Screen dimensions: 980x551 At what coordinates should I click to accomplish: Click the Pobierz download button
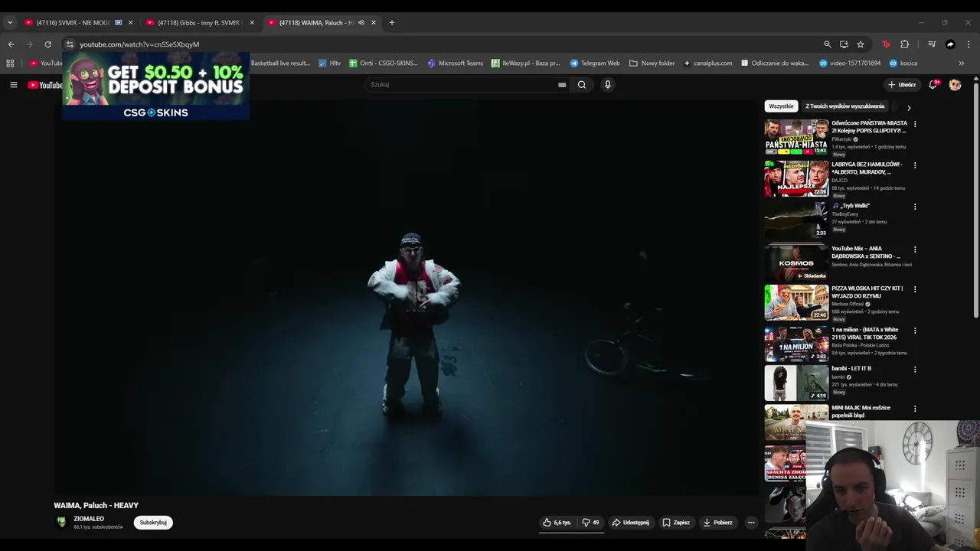click(x=718, y=523)
